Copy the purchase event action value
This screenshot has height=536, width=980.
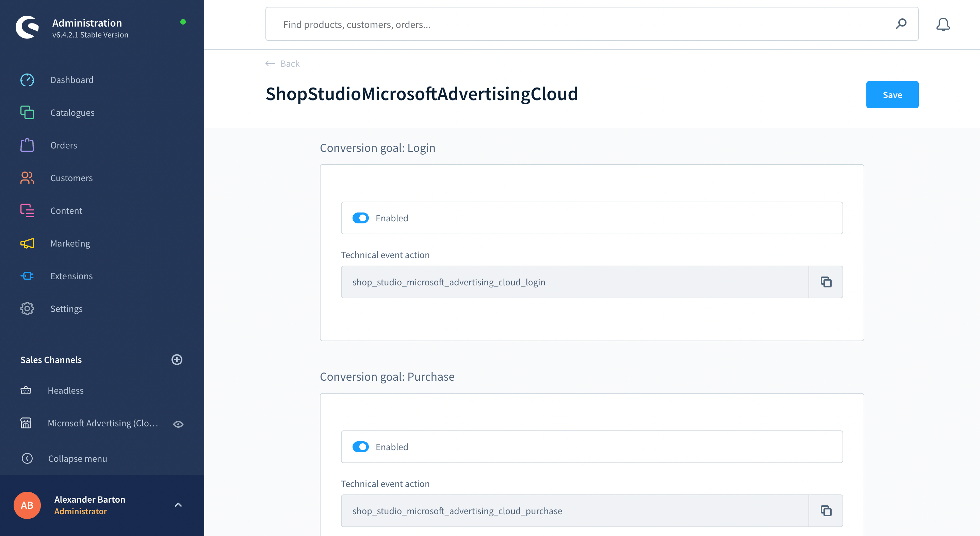(826, 511)
